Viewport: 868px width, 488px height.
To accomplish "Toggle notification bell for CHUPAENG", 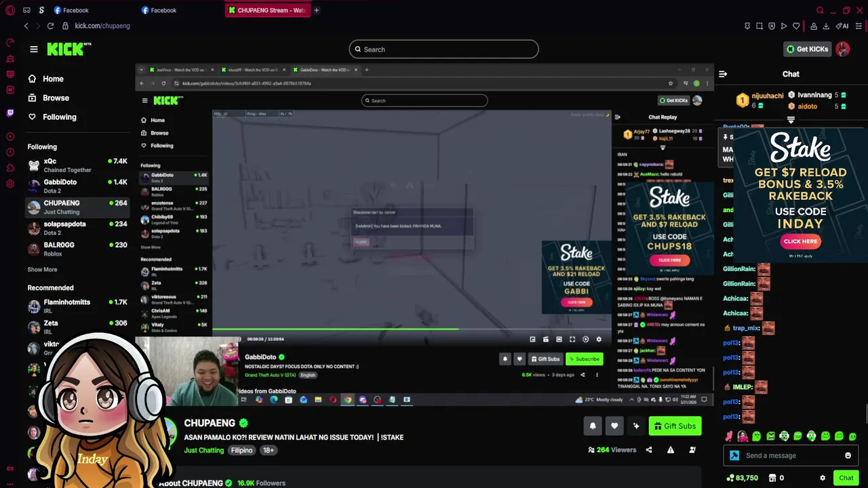I will point(593,426).
